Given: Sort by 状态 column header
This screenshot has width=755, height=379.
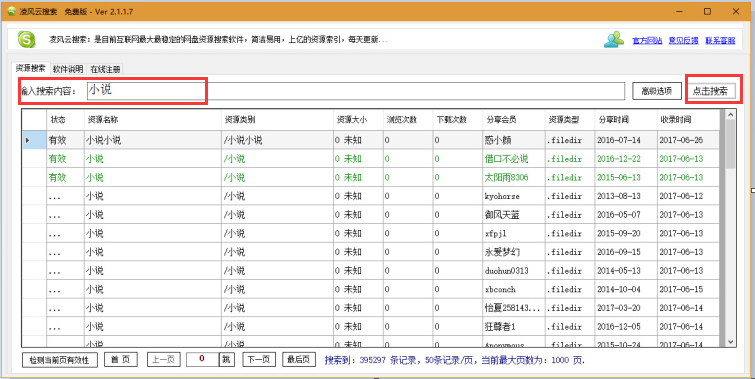Looking at the screenshot, I should click(65, 120).
